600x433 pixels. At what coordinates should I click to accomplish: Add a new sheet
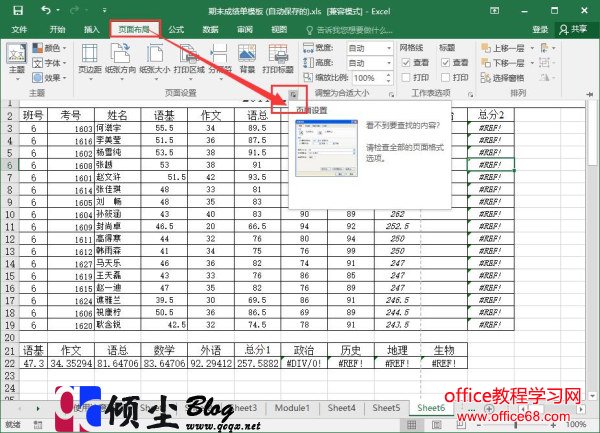pos(489,409)
